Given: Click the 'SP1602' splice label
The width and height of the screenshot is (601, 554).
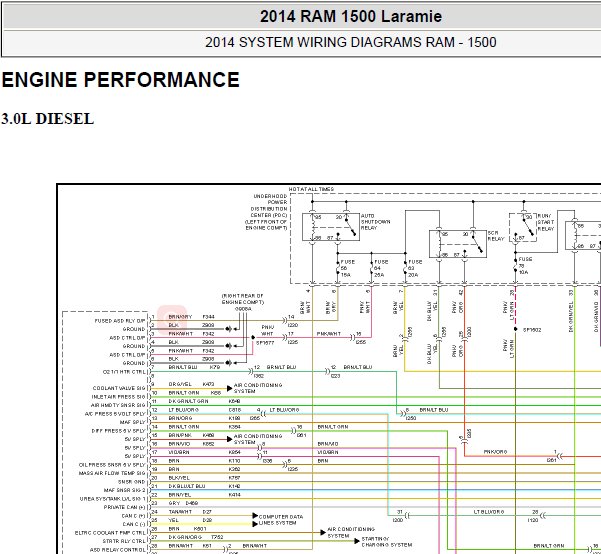Looking at the screenshot, I should tap(532, 330).
